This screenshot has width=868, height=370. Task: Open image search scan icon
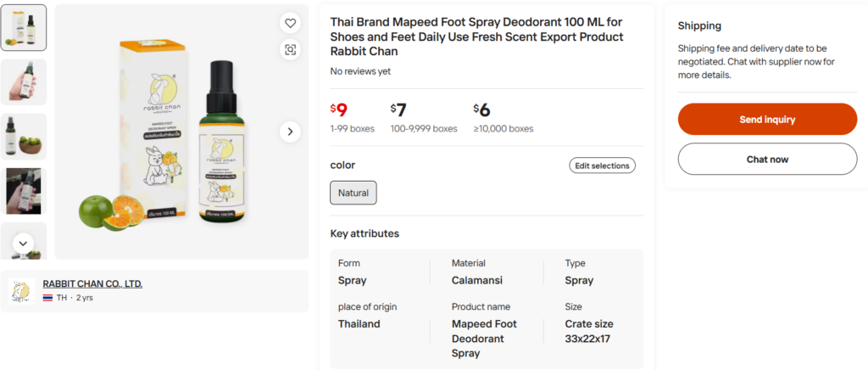pos(290,50)
